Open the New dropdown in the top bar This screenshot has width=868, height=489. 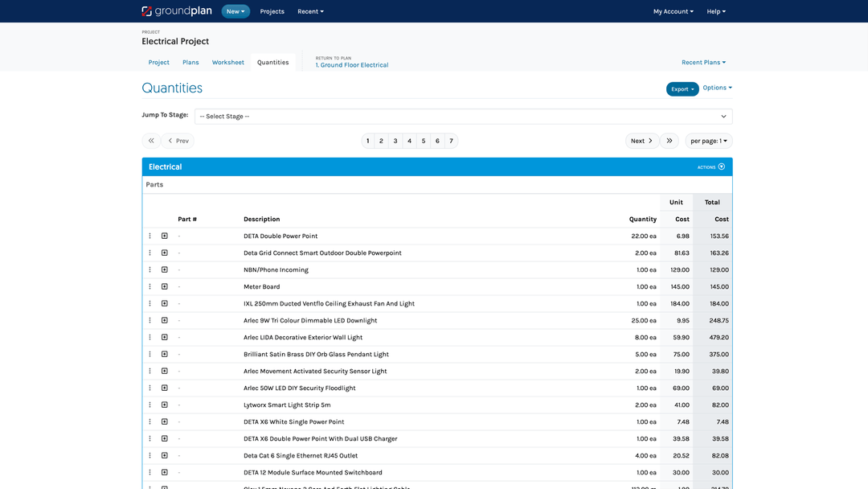click(235, 11)
